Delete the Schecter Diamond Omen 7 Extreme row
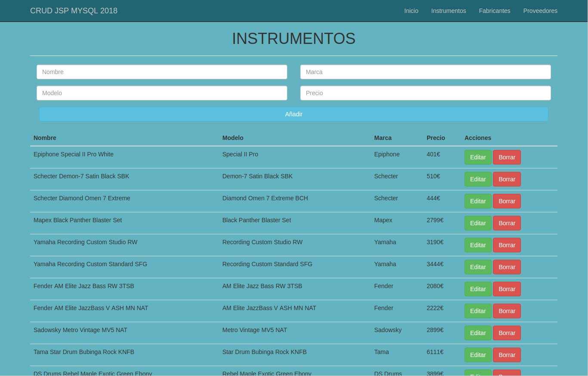This screenshot has height=376, width=588. tap(507, 201)
